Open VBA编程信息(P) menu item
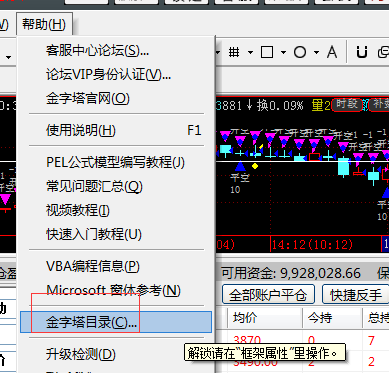This screenshot has height=373, width=389. (x=116, y=266)
